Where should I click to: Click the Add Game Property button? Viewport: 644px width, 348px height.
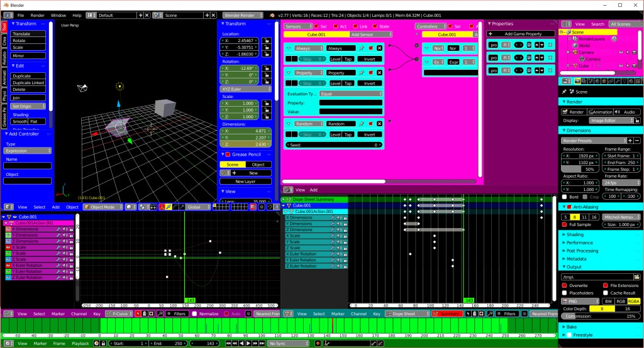(x=519, y=34)
